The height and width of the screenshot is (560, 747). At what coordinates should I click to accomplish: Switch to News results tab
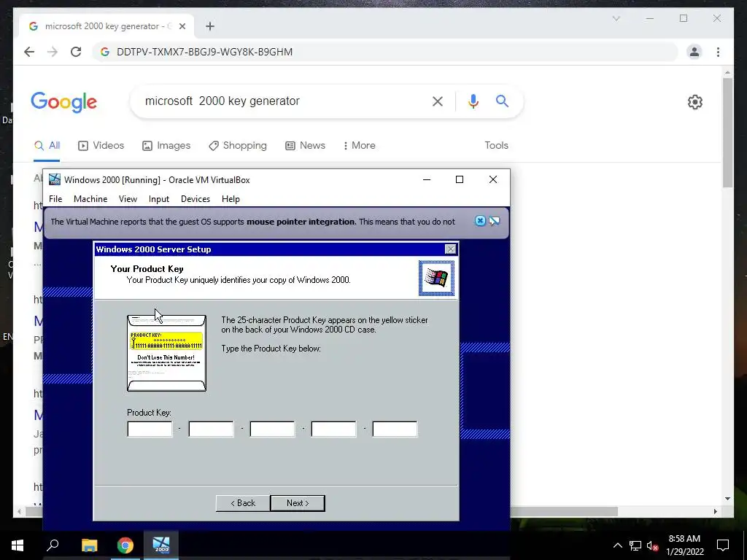pyautogui.click(x=305, y=146)
